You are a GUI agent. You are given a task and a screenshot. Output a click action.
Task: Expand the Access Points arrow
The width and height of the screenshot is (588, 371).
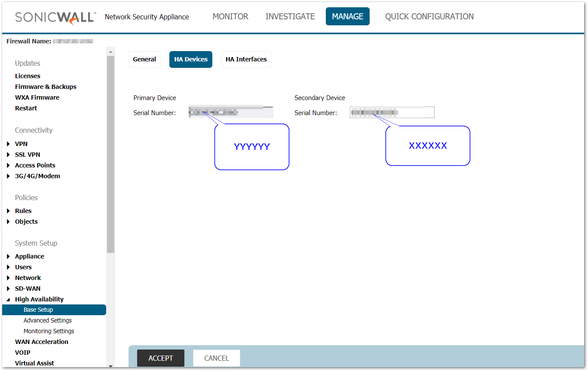(8, 165)
